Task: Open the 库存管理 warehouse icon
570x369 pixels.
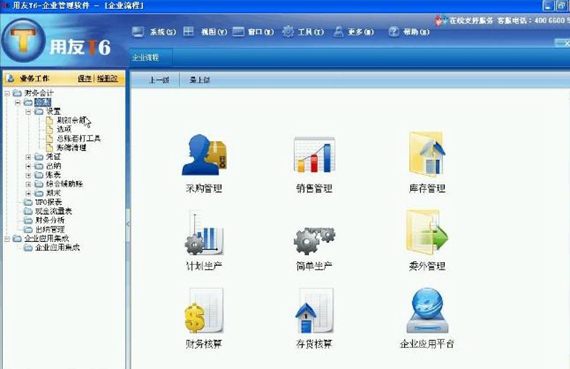Action: 427,154
